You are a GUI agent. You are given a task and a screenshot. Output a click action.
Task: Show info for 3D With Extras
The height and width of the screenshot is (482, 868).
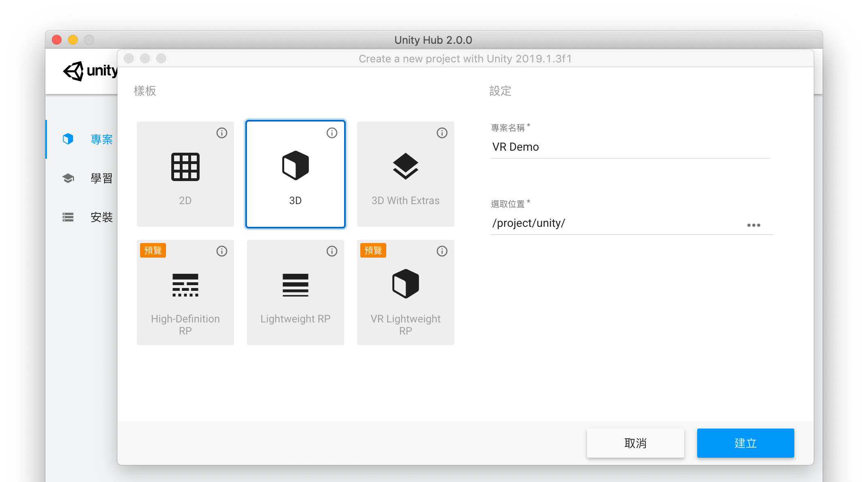(x=442, y=133)
